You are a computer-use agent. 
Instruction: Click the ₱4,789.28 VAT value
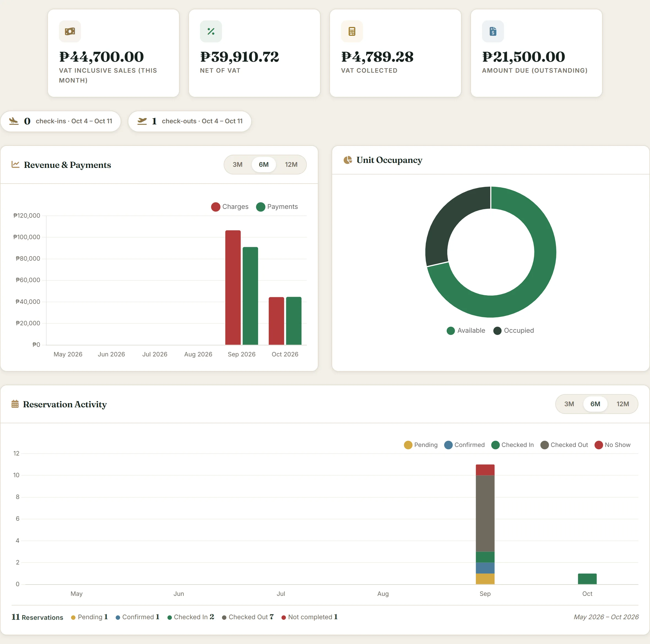point(377,57)
